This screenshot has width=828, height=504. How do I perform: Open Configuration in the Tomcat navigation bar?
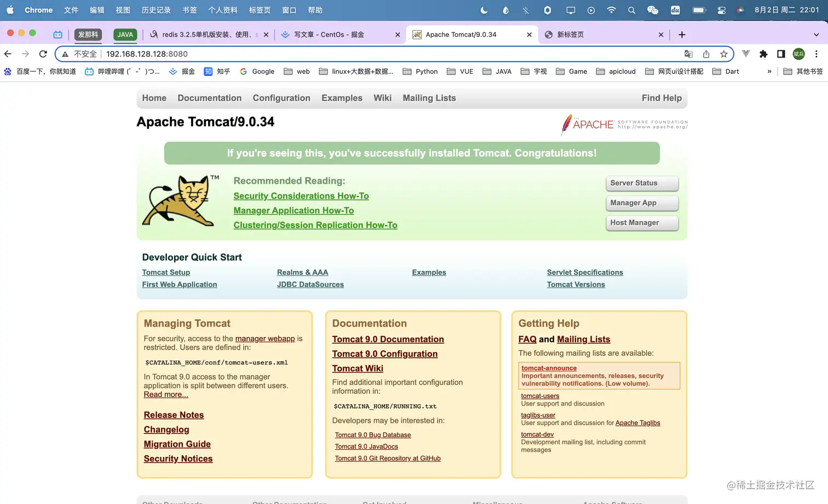[x=281, y=98]
